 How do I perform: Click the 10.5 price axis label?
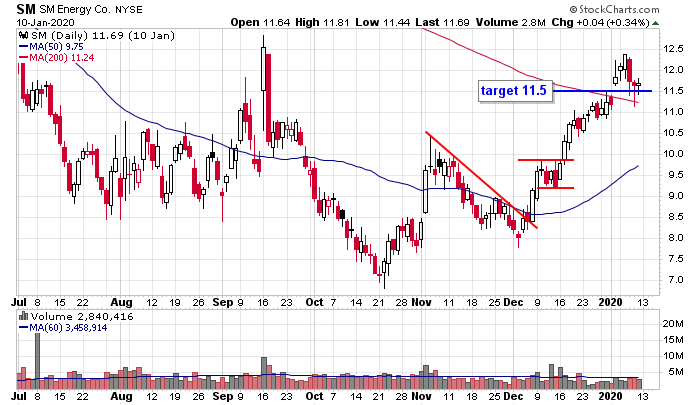[x=673, y=133]
